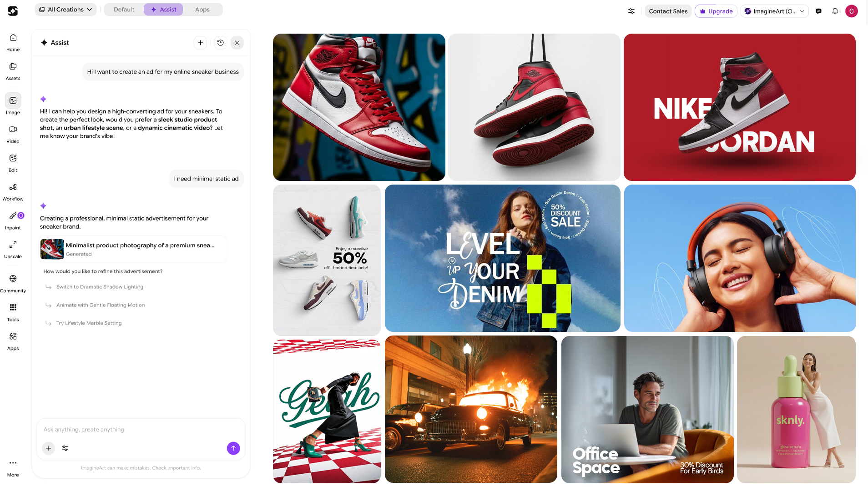Open the Upscale tool

click(x=13, y=250)
